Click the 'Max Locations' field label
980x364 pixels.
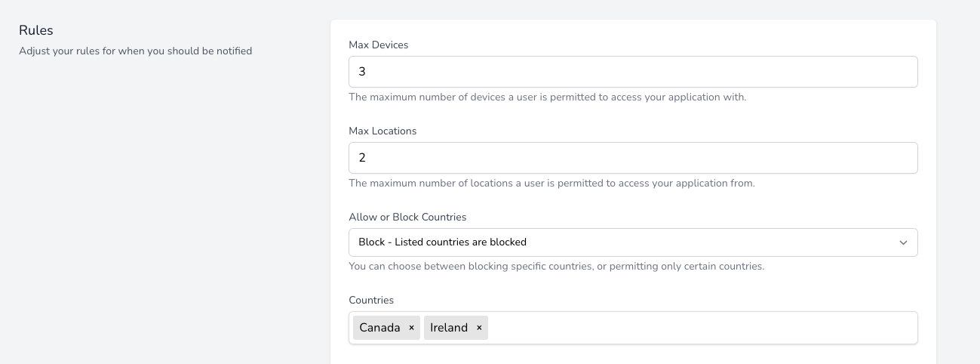click(x=382, y=131)
